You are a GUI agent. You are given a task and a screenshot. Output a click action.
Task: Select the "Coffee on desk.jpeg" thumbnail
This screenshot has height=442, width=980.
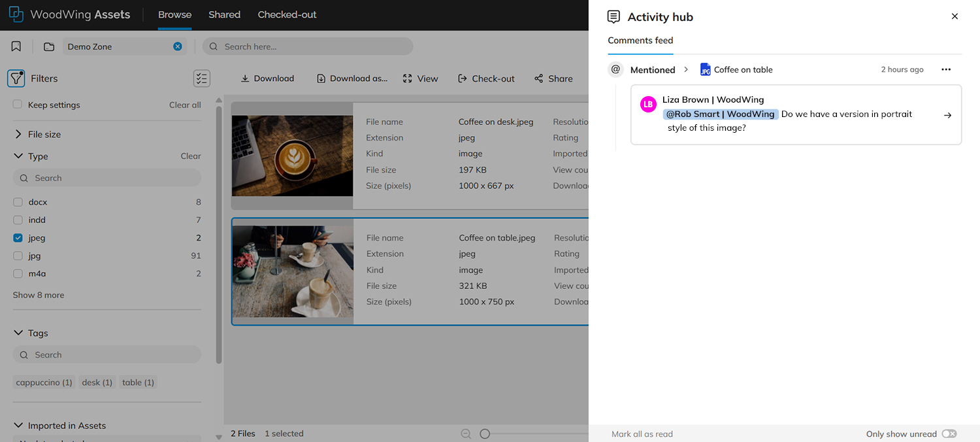pos(292,156)
